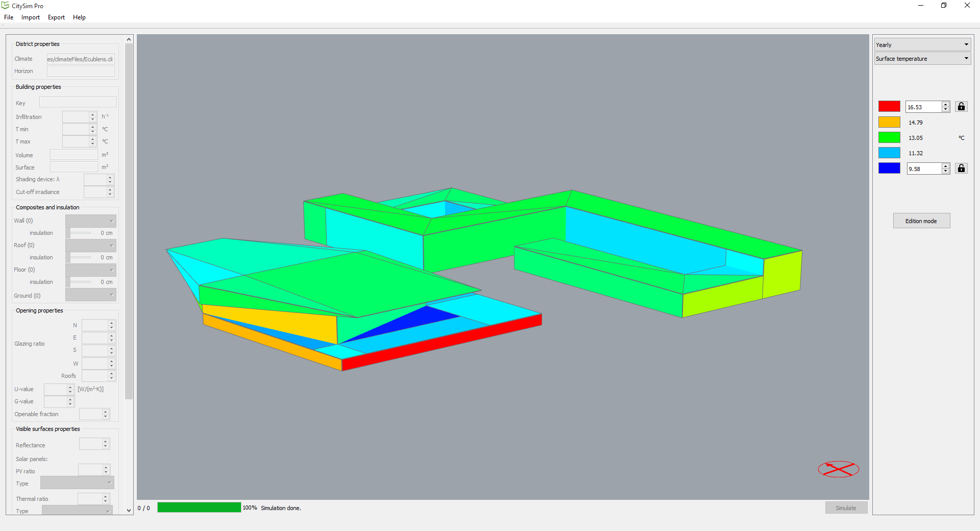Click the Climate file path field
This screenshot has width=980, height=531.
(81, 59)
